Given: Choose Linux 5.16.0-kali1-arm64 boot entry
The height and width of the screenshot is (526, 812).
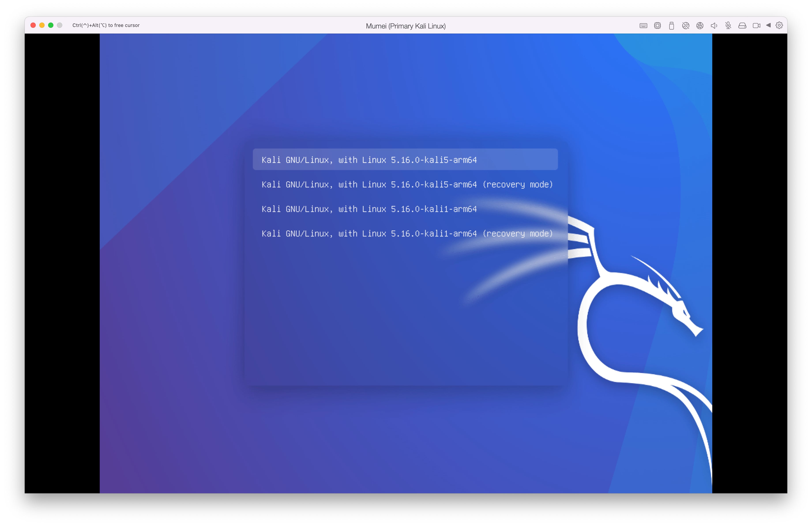Looking at the screenshot, I should (369, 209).
